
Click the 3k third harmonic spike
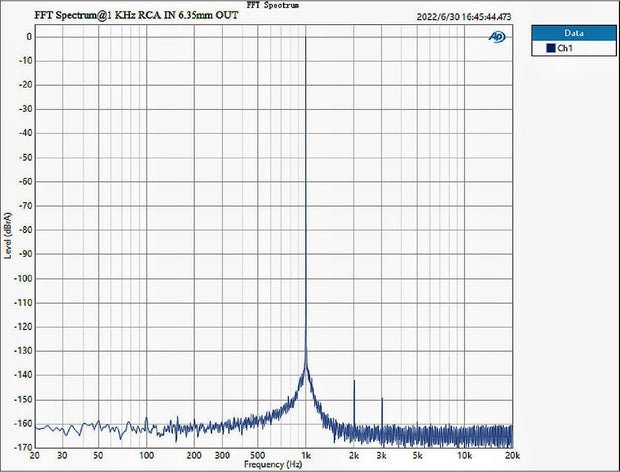(382, 398)
